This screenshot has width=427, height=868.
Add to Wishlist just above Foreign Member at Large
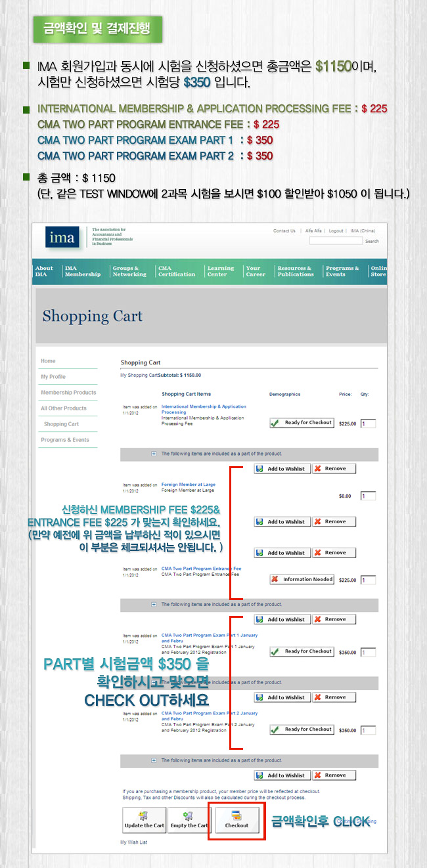[282, 469]
